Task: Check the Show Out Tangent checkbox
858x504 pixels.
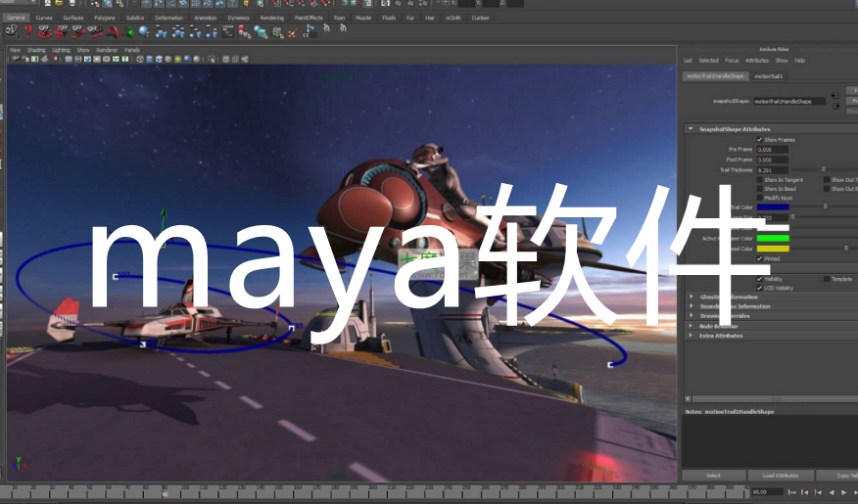Action: point(827,180)
